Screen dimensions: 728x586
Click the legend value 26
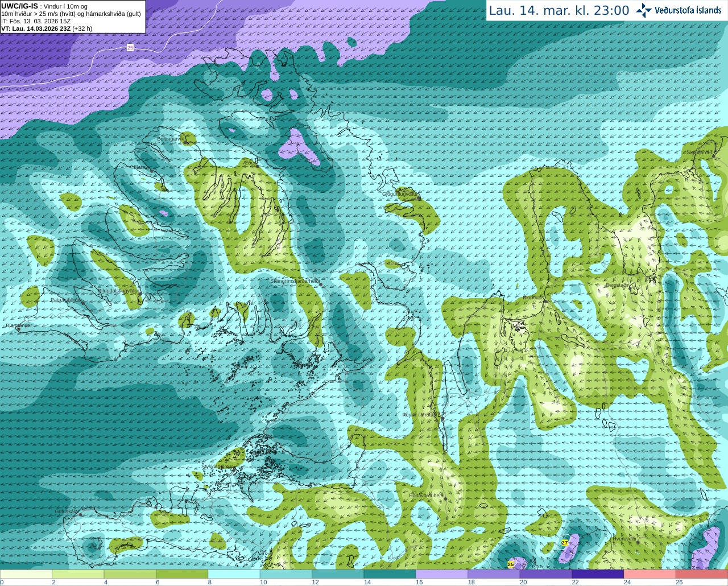tap(679, 582)
